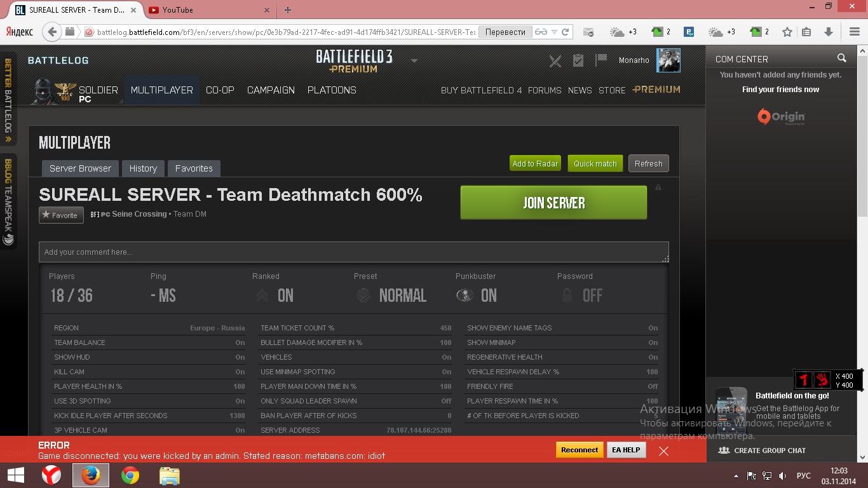
Task: Go back using the browser back arrow
Action: (52, 32)
